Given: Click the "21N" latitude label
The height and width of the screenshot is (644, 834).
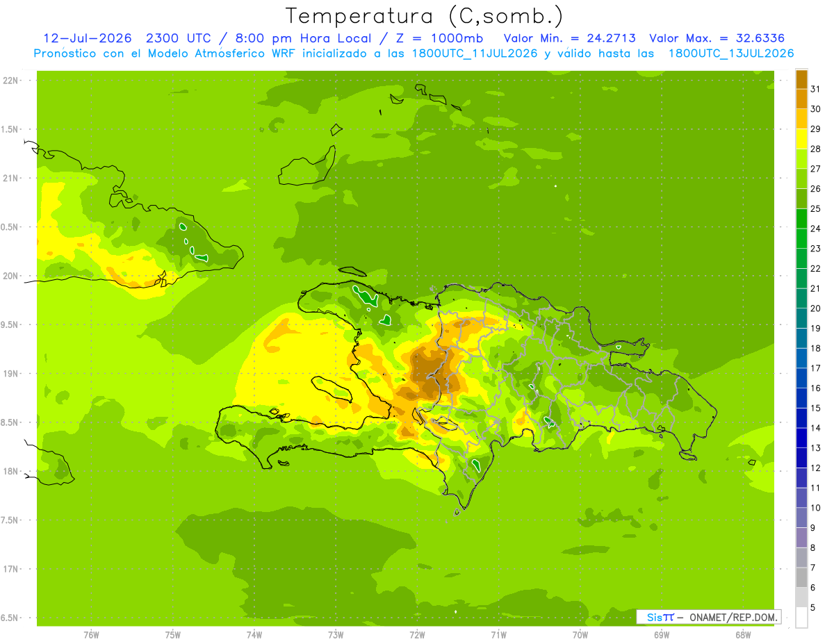Looking at the screenshot, I should [11, 178].
